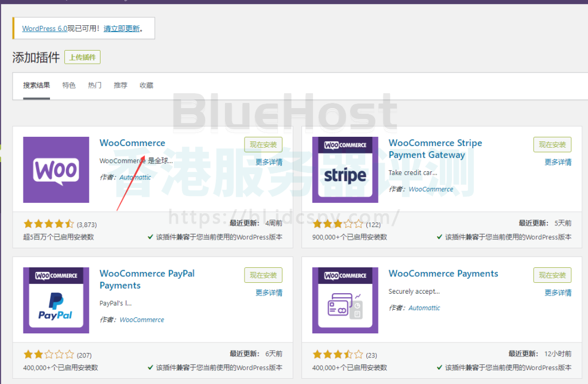Screen dimensions: 588x384
Task: Click the text 900,000+个已启用安装数
Action: (350, 237)
